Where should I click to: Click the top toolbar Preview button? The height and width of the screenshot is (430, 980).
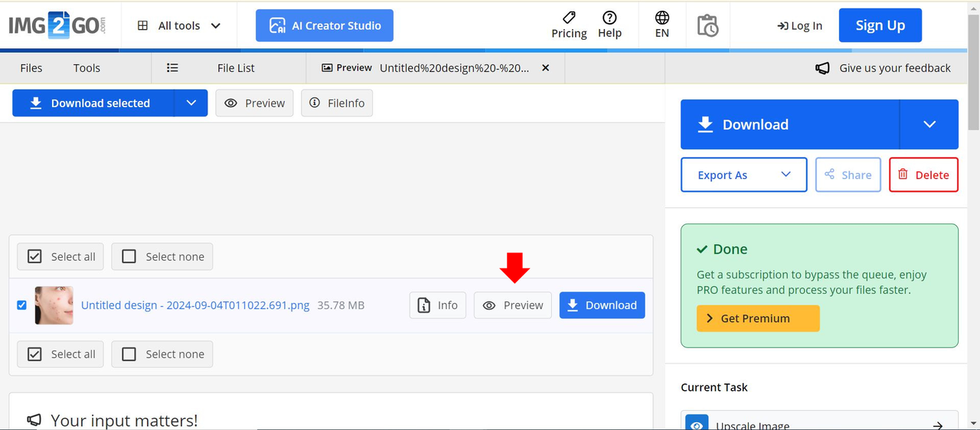click(254, 103)
